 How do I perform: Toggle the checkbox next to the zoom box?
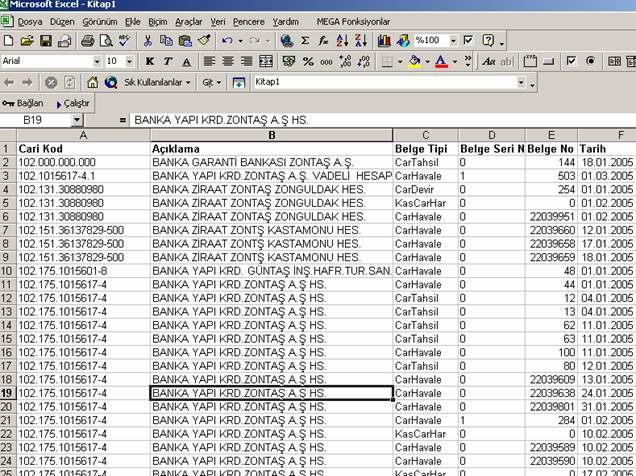point(468,40)
